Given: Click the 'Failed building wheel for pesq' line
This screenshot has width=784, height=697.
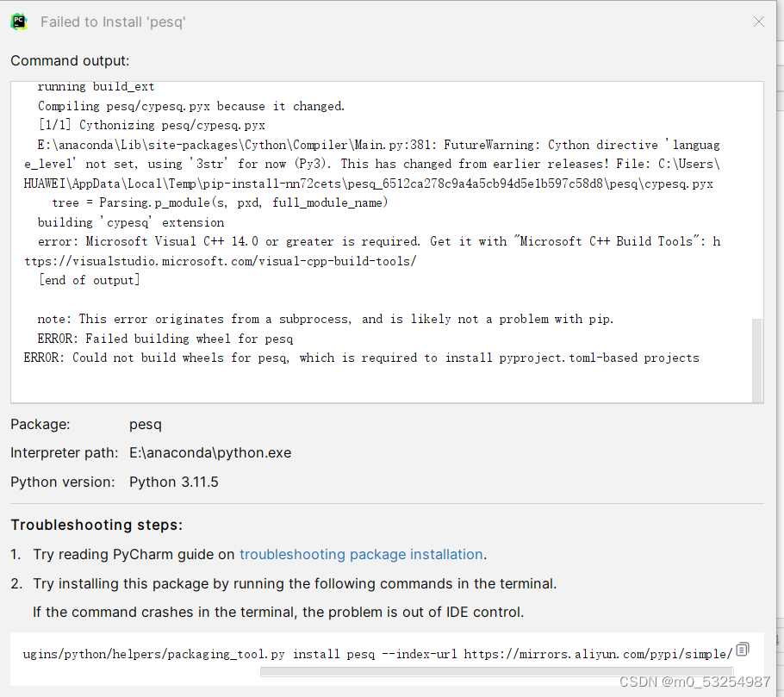Looking at the screenshot, I should (165, 339).
